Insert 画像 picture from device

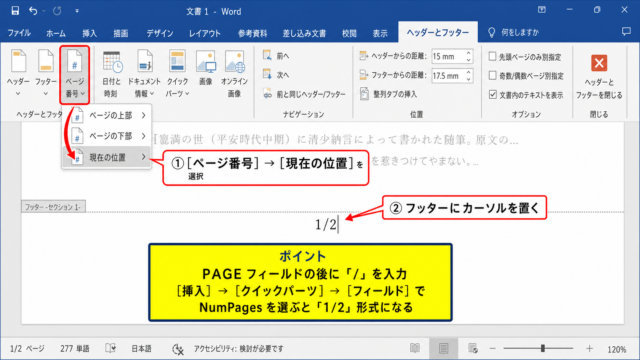206,69
